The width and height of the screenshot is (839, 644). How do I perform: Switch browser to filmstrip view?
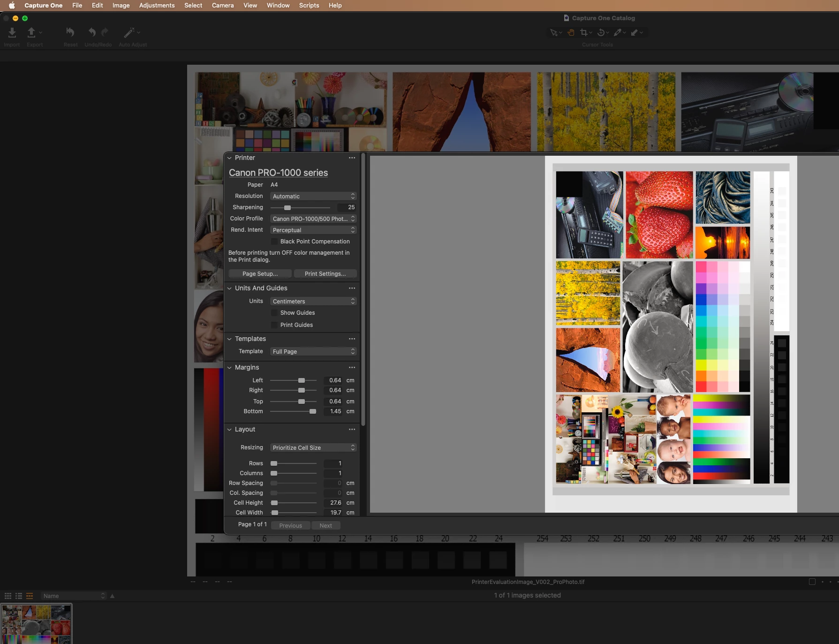coord(30,596)
